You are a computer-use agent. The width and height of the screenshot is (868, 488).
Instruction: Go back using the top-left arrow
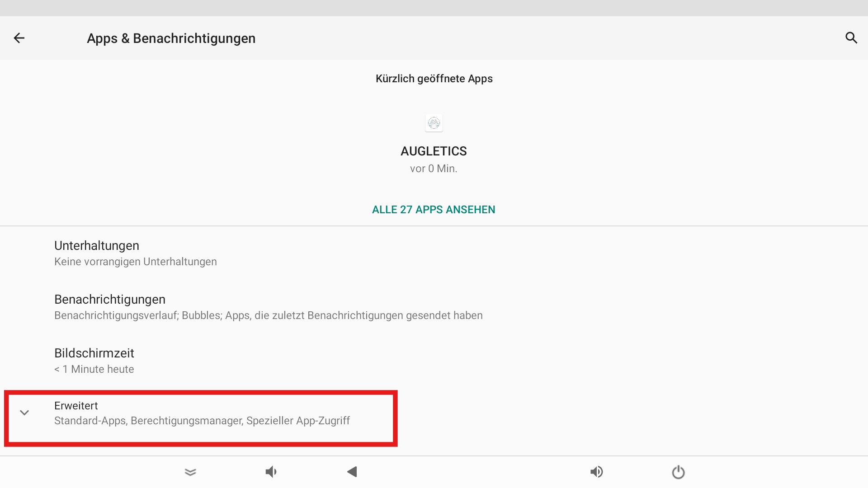(x=19, y=38)
